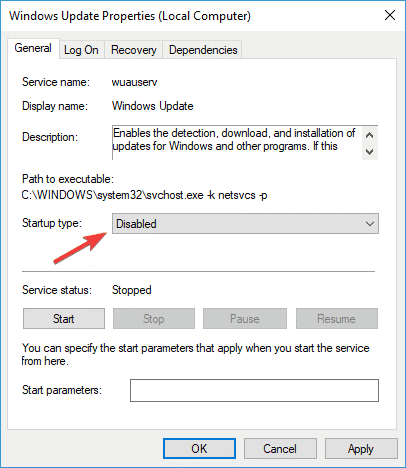
Task: Cancel the properties dialog
Action: click(280, 449)
